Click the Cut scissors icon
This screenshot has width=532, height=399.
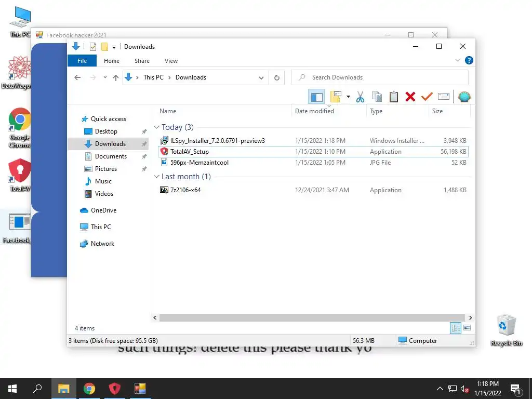click(x=360, y=97)
